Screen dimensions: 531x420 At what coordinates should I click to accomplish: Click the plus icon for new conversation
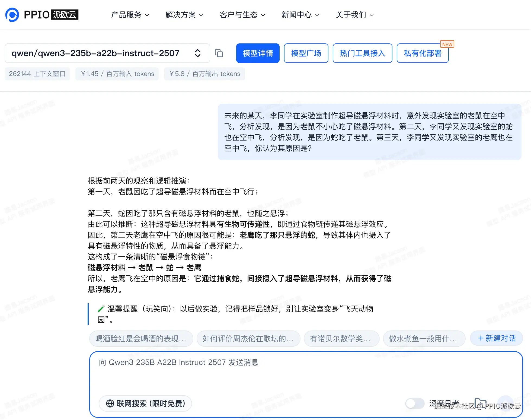coord(481,338)
